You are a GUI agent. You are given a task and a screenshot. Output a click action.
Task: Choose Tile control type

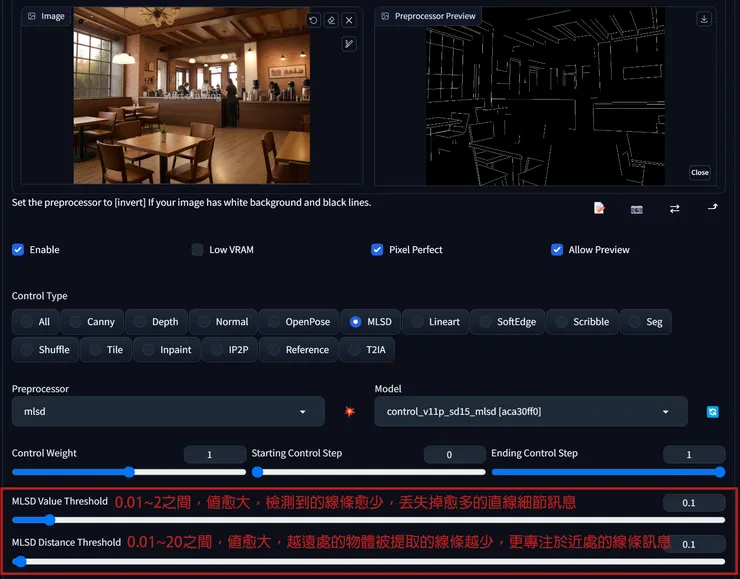[x=106, y=350]
